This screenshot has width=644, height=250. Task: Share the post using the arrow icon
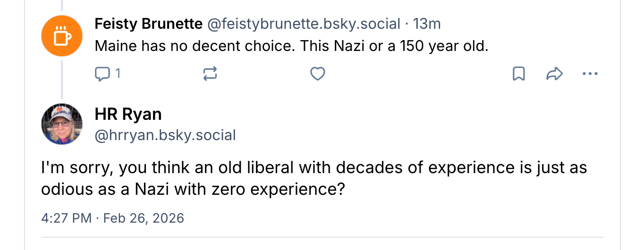point(554,74)
